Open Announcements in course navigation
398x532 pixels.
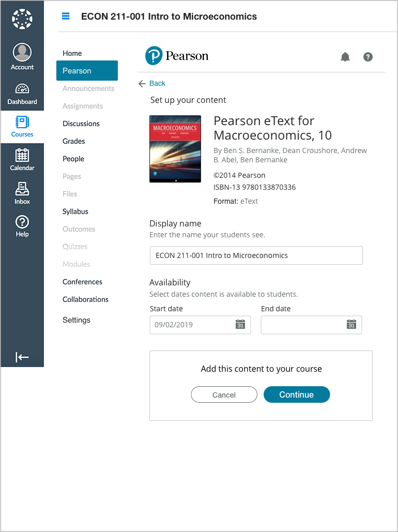tap(88, 88)
